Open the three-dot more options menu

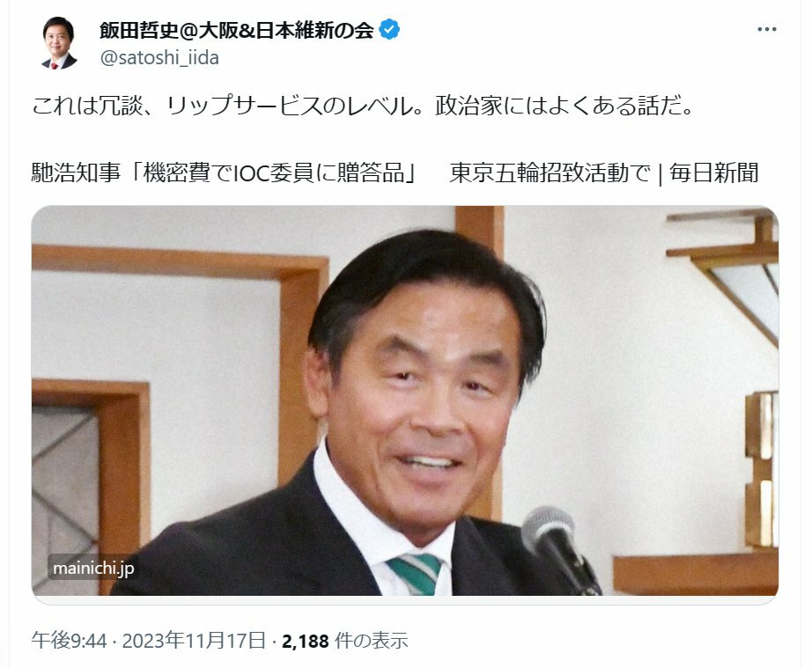(766, 30)
